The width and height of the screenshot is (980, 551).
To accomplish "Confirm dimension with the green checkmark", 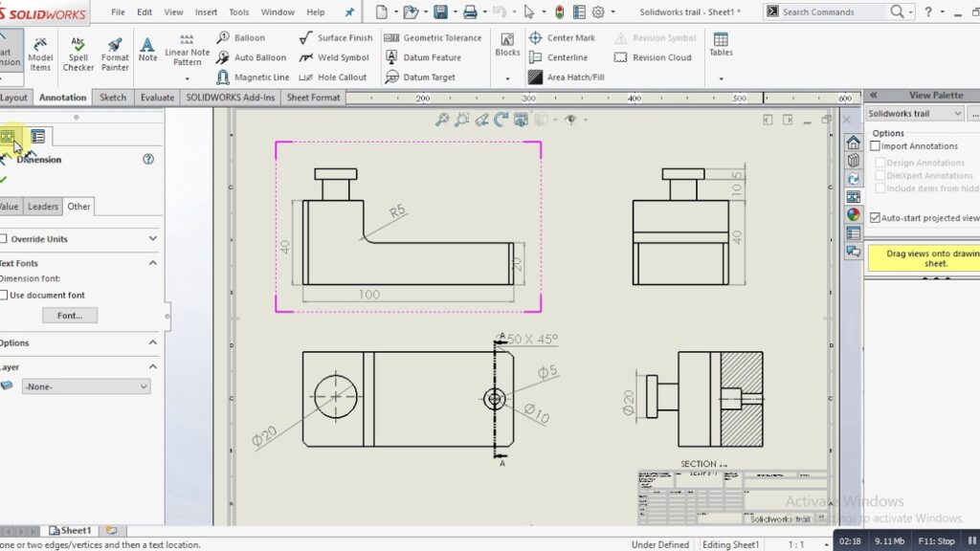I will 3,180.
